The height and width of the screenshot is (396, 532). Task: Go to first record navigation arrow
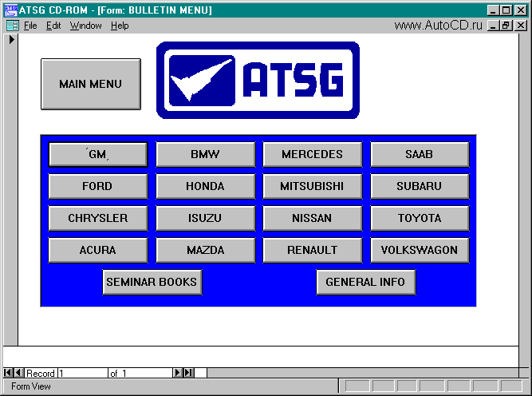click(8, 373)
